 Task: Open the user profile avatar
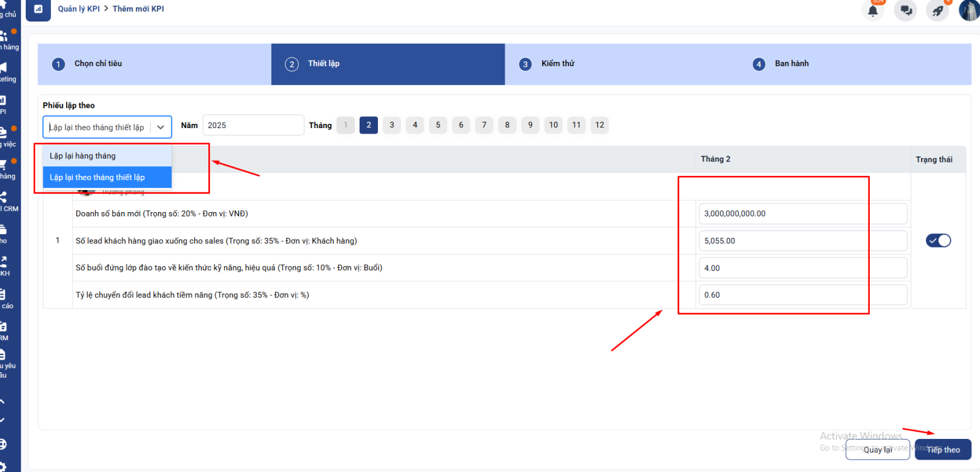[969, 10]
